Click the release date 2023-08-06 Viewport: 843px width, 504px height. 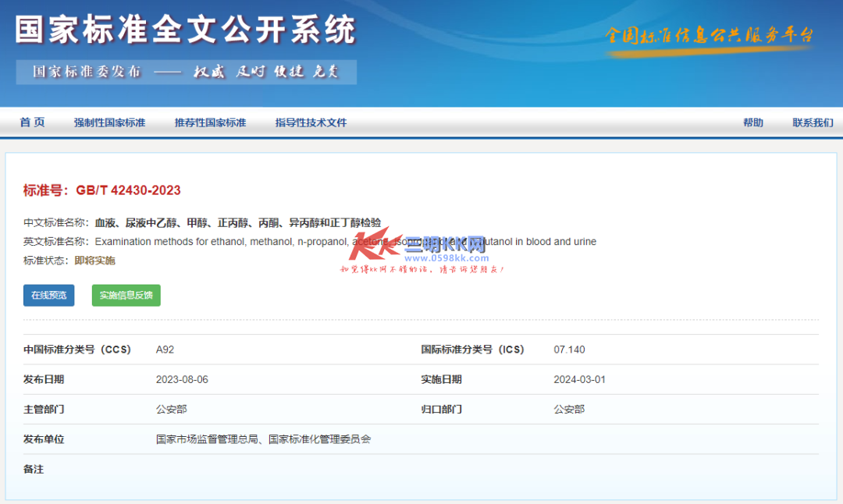[182, 380]
